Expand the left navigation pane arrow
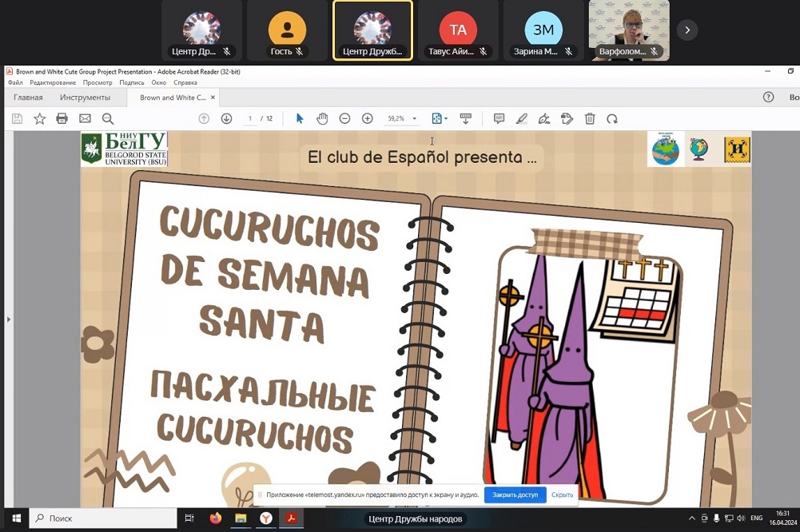This screenshot has height=532, width=800. click(9, 320)
